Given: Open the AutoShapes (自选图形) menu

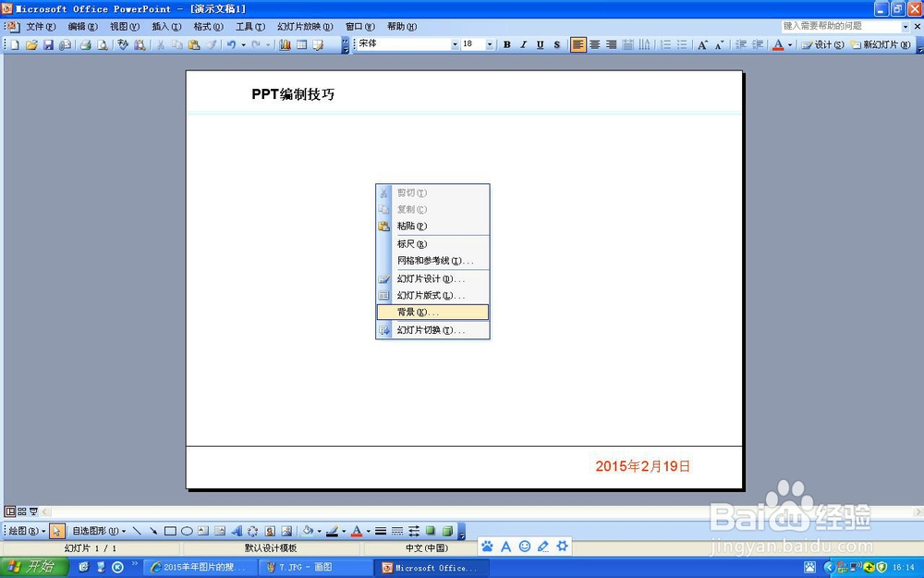Looking at the screenshot, I should 99,531.
